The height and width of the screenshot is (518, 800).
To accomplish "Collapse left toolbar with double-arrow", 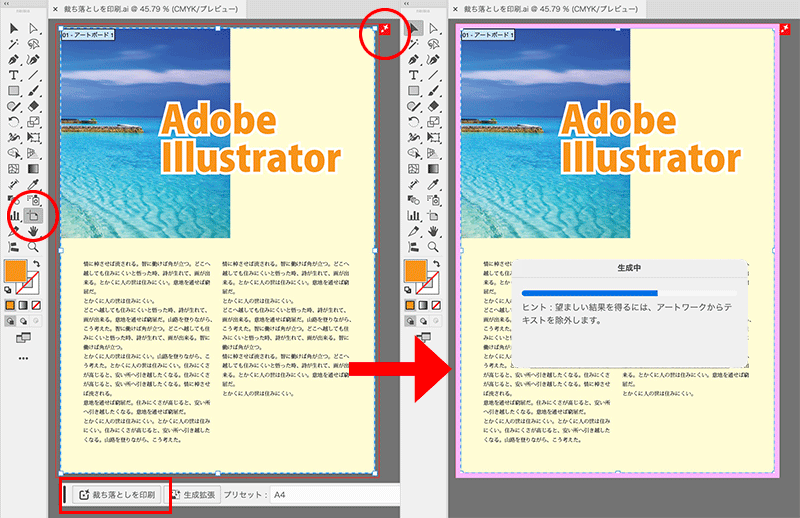I will coord(6,3).
